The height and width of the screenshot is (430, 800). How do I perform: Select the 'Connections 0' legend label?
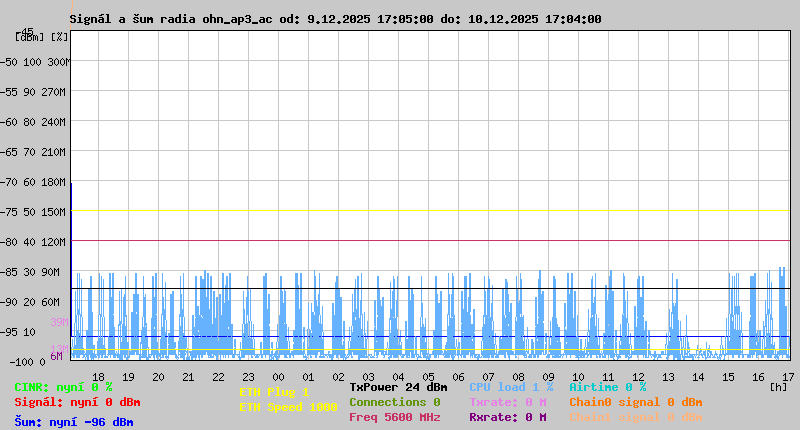[x=394, y=402]
